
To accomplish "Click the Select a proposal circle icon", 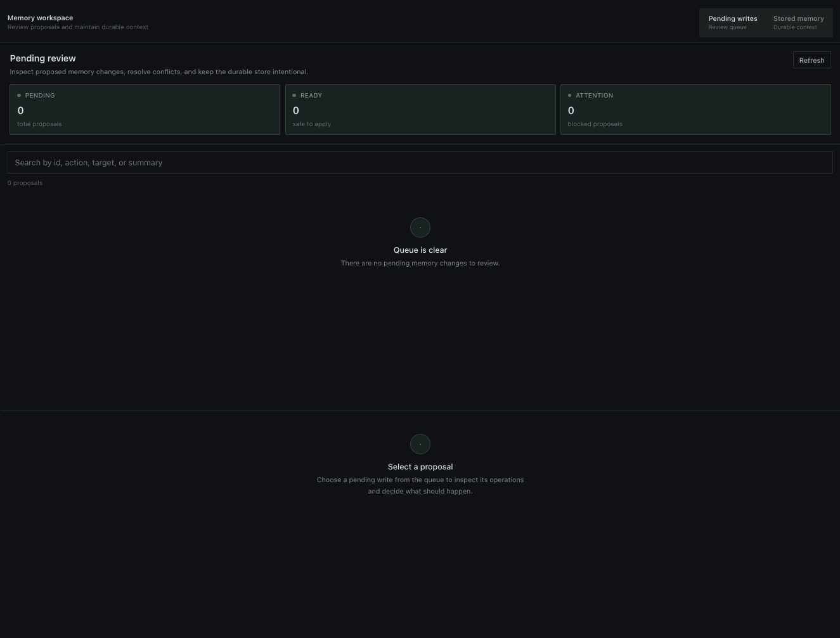I will point(420,444).
